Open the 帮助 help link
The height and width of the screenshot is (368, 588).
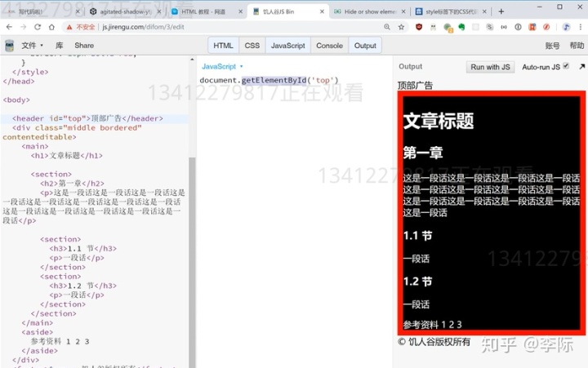577,46
